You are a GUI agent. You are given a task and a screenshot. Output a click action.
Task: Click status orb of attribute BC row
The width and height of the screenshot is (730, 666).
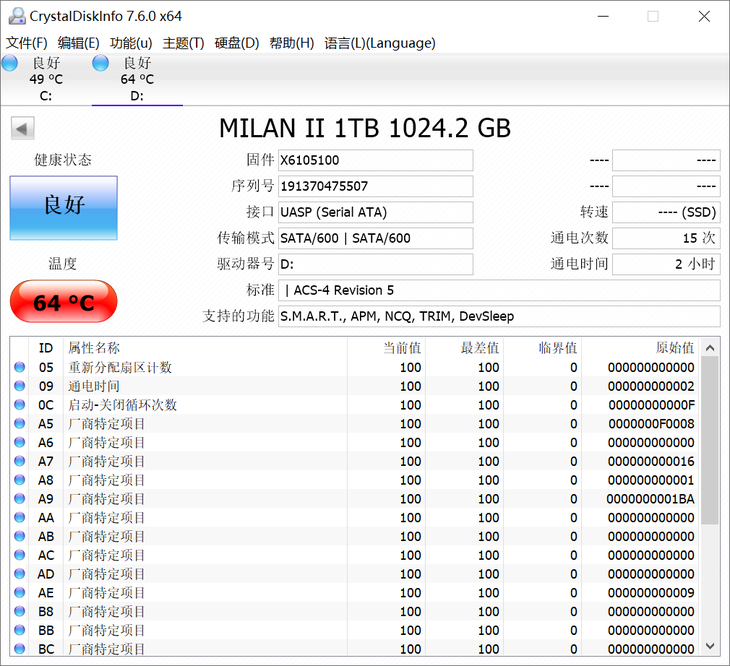pos(20,648)
